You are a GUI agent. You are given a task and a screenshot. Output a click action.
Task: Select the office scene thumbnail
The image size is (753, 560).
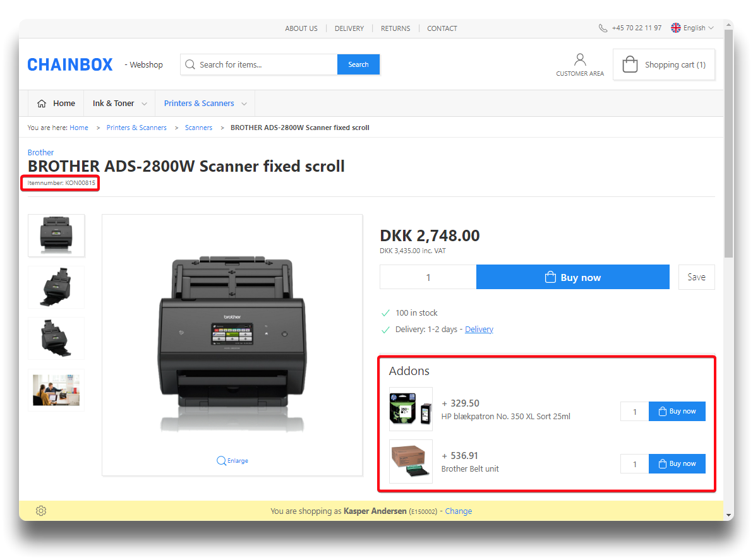[56, 390]
